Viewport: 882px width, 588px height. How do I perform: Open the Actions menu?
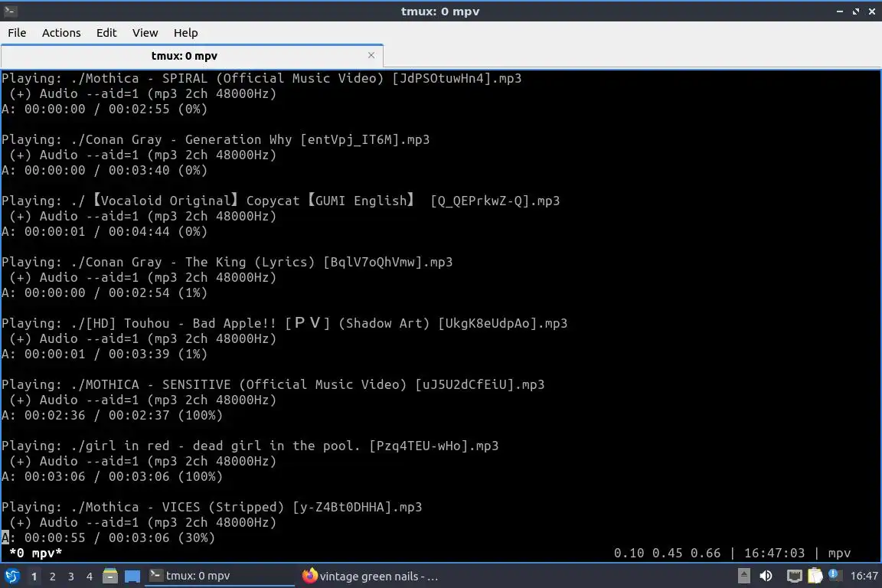[61, 33]
